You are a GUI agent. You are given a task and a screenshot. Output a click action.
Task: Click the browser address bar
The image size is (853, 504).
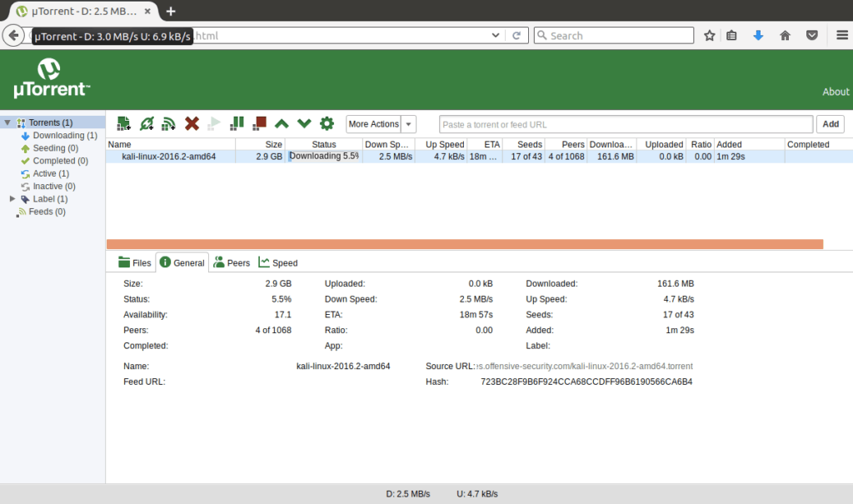coord(342,35)
